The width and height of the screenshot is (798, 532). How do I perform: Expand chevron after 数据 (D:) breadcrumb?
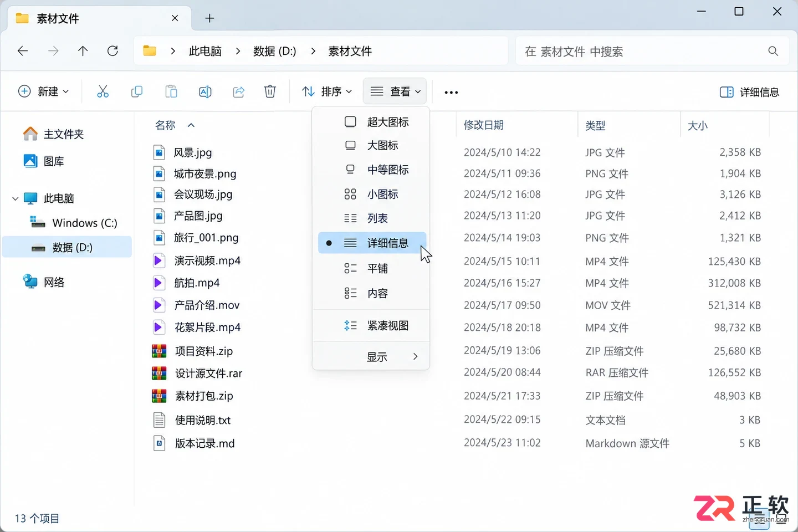313,51
